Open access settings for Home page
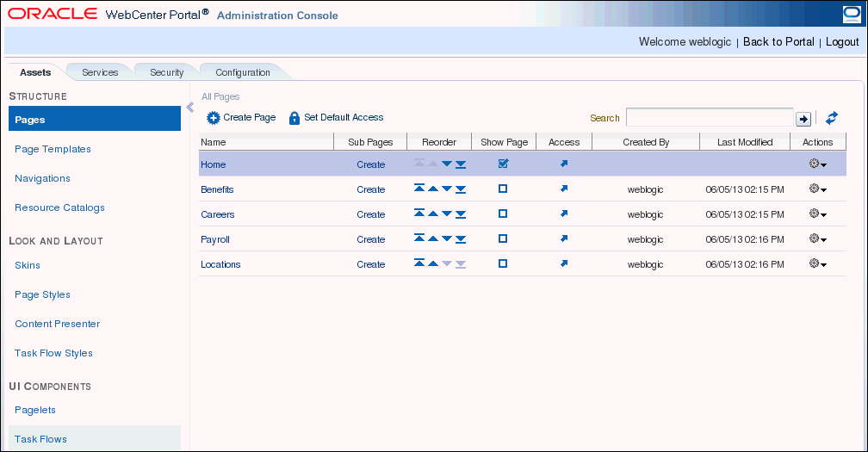This screenshot has height=452, width=868. 563,164
